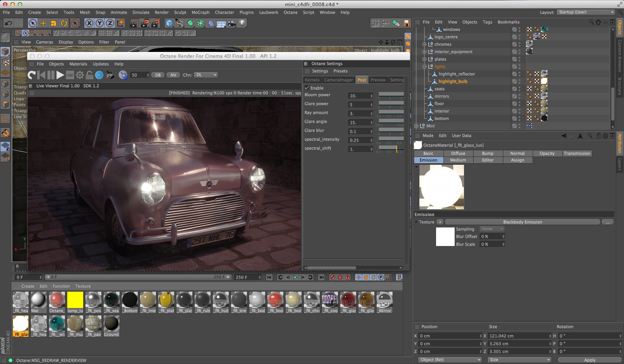The image size is (624, 364).
Task: Toggle the X axis lock
Action: point(89,23)
